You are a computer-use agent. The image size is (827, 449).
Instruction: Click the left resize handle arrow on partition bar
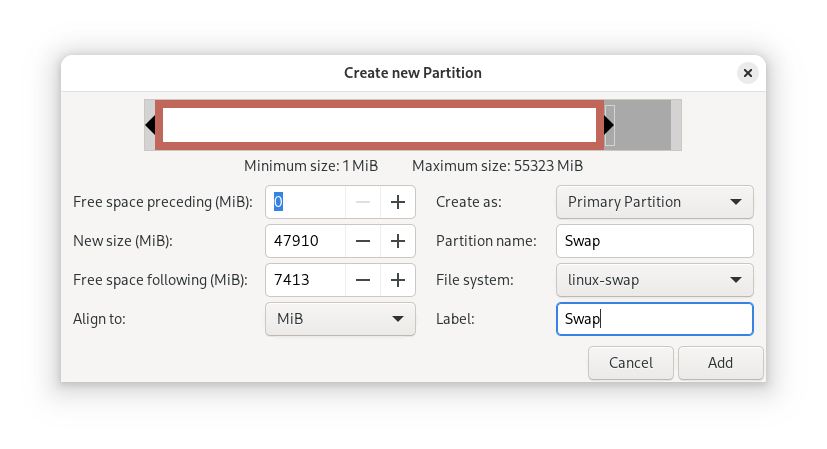coord(150,125)
